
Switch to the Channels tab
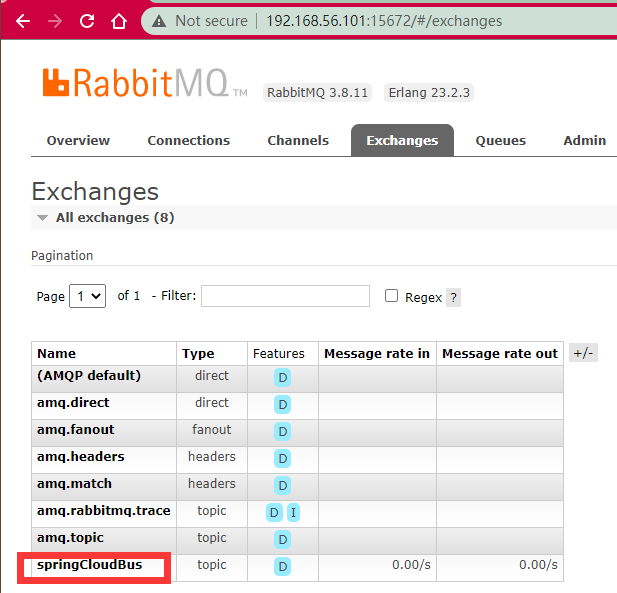(298, 140)
